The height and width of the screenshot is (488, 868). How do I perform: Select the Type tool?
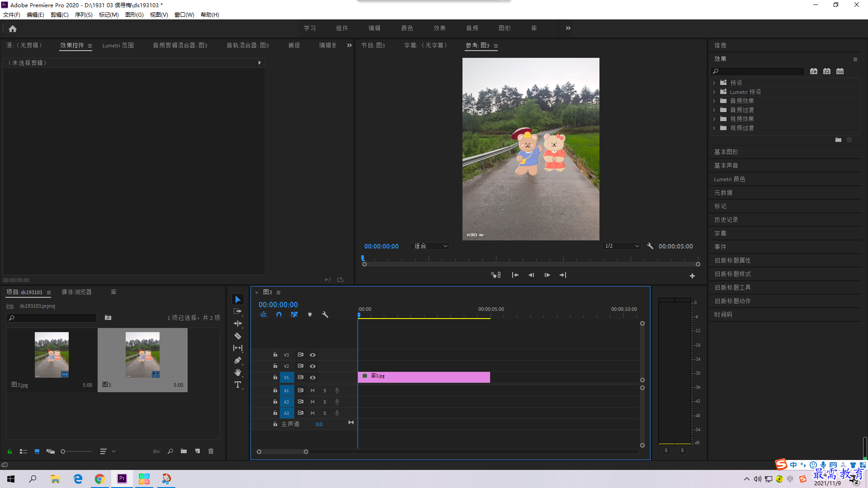(x=238, y=385)
